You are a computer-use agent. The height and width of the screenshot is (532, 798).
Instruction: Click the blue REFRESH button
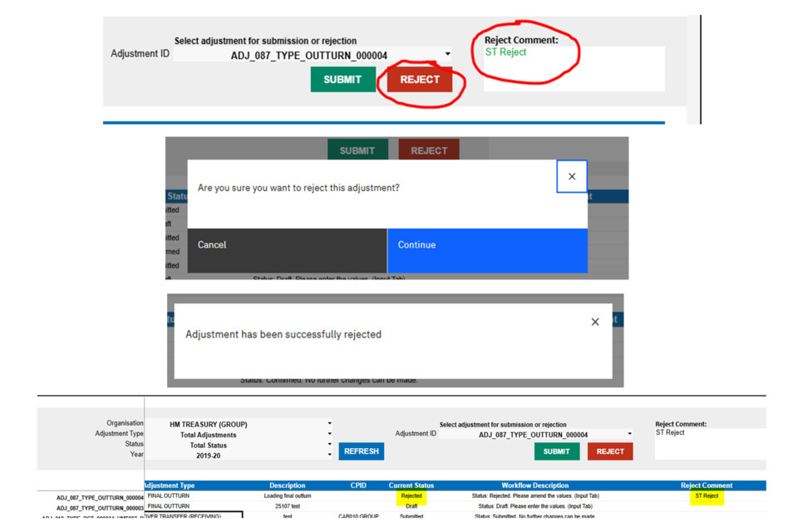pos(362,451)
